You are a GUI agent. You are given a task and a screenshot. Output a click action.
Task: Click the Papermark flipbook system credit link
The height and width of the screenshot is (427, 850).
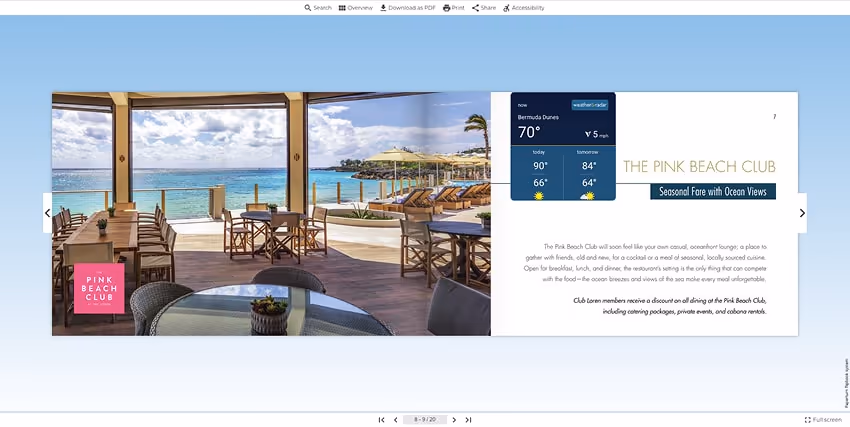(846, 383)
